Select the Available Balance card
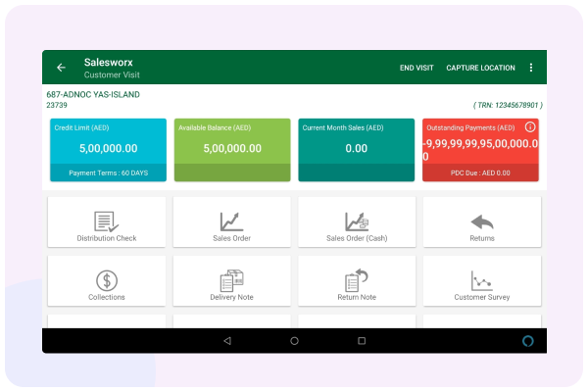588x392 pixels. coord(232,149)
